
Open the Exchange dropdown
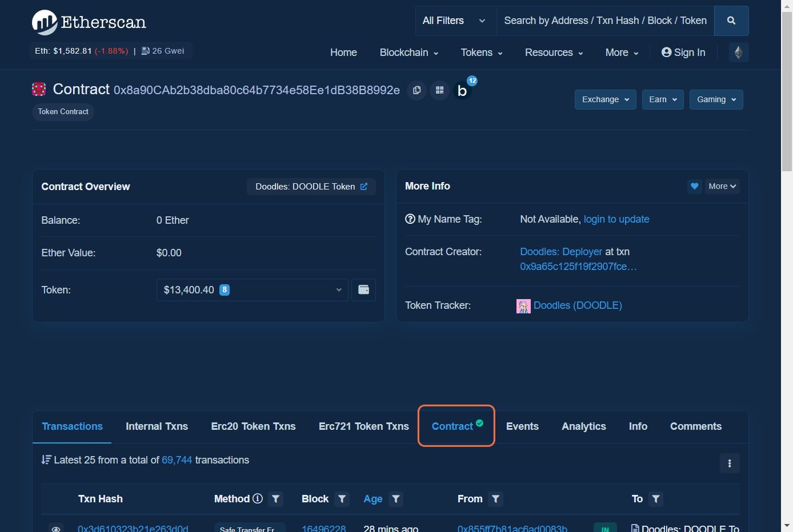tap(606, 99)
